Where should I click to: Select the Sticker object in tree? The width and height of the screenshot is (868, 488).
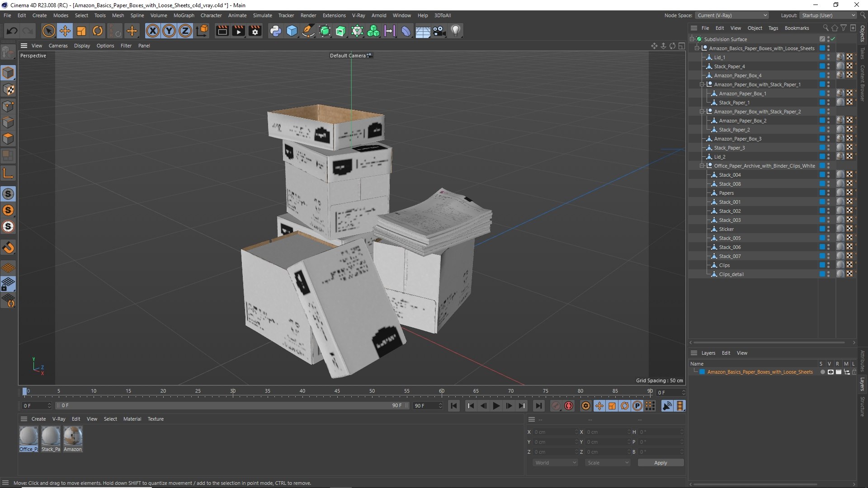(x=726, y=229)
